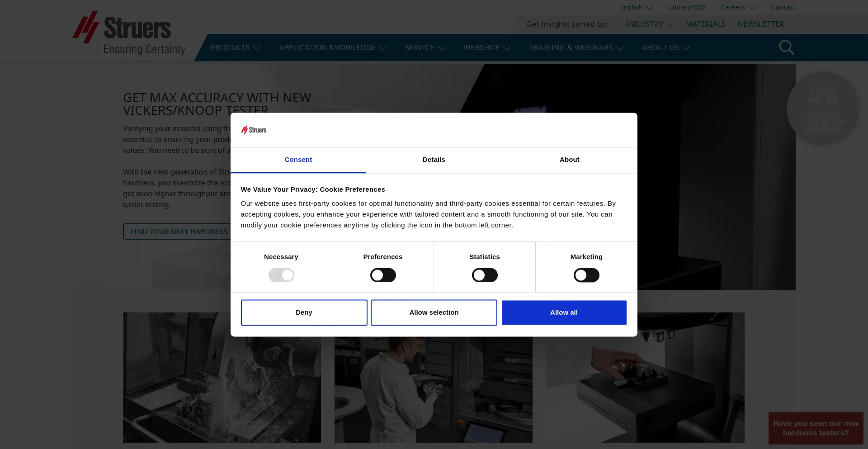Switch to the Details tab
The width and height of the screenshot is (868, 449).
tap(434, 160)
